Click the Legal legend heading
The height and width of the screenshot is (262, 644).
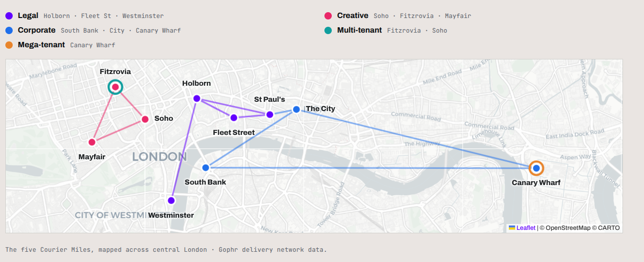click(x=28, y=16)
